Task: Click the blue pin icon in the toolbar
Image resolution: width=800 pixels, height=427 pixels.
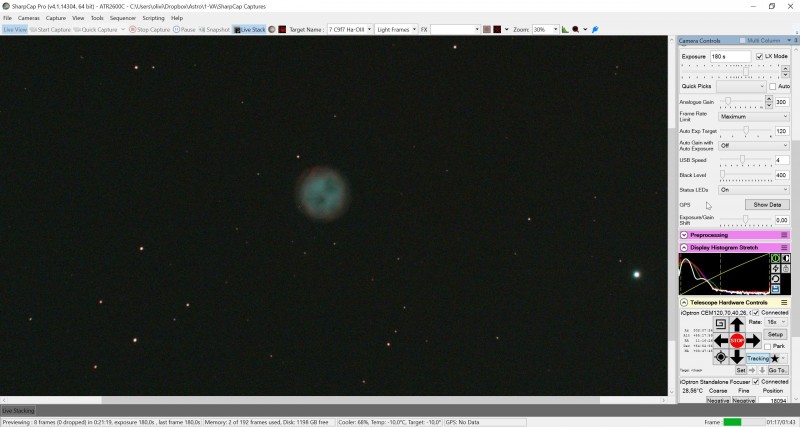Action: 595,30
